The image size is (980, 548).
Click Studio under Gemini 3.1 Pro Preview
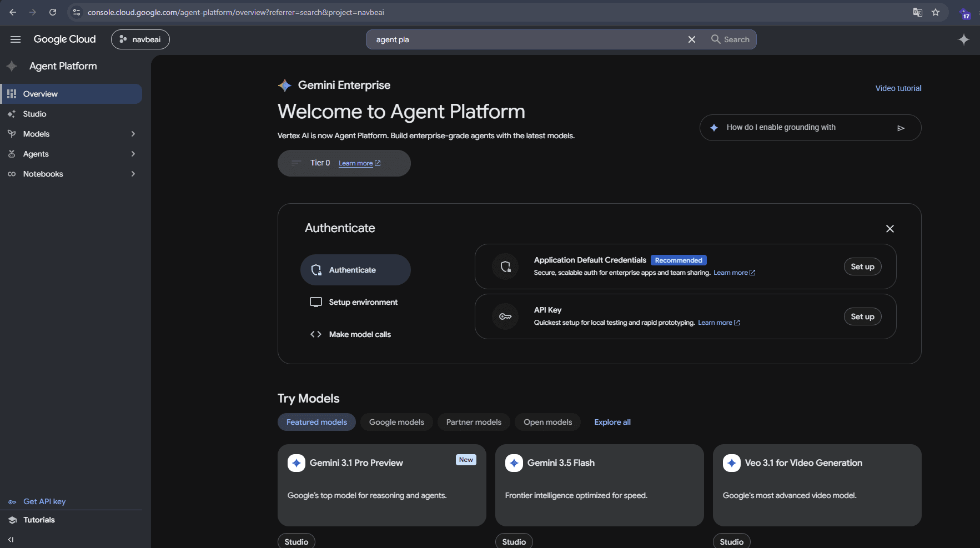(x=296, y=541)
